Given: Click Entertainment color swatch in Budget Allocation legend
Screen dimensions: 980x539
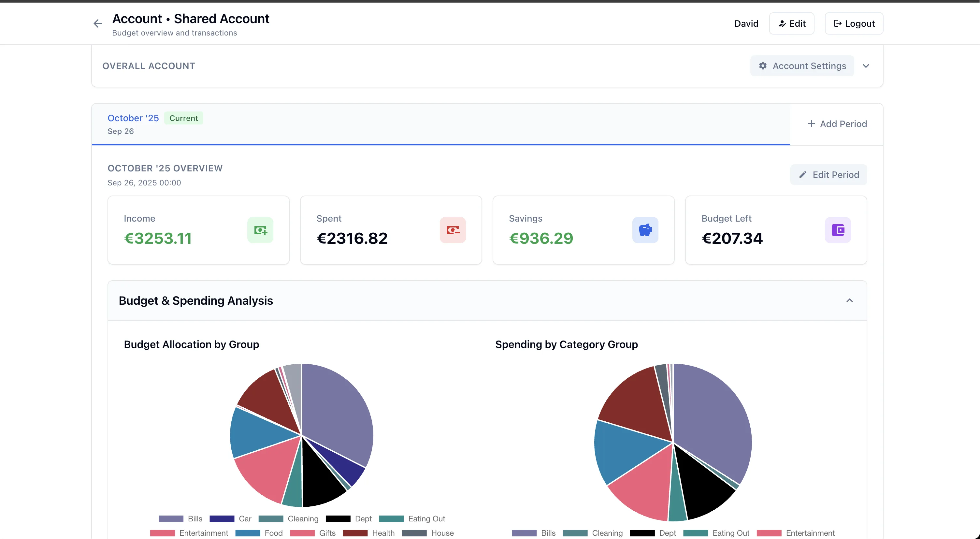Looking at the screenshot, I should (x=163, y=533).
